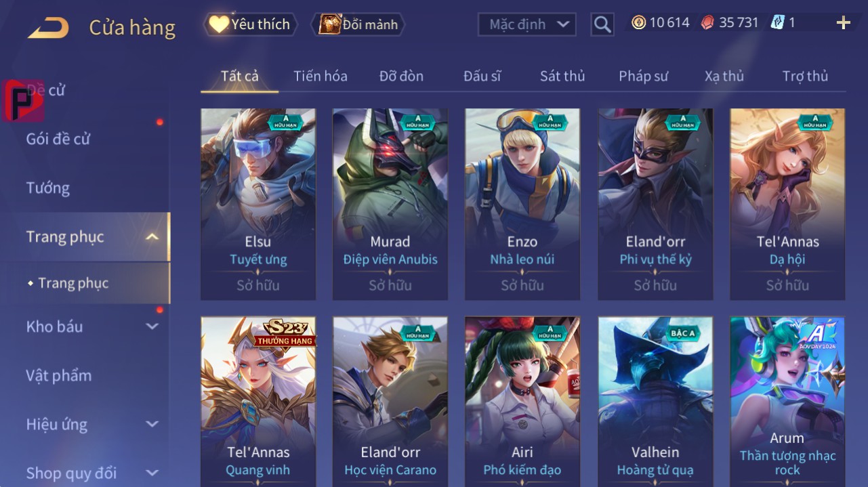This screenshot has width=868, height=487.
Task: Open Đổi mảnh chest icon button
Action: pos(329,24)
